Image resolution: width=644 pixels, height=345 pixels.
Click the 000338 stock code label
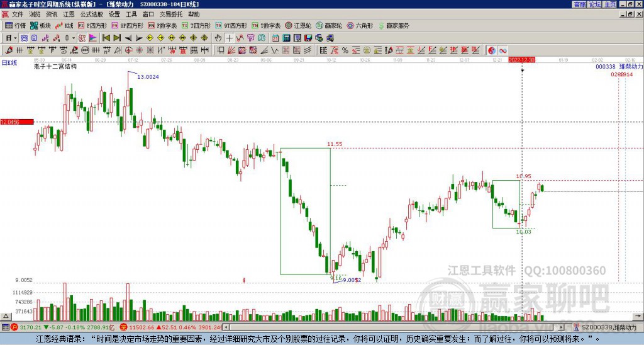[x=606, y=67]
